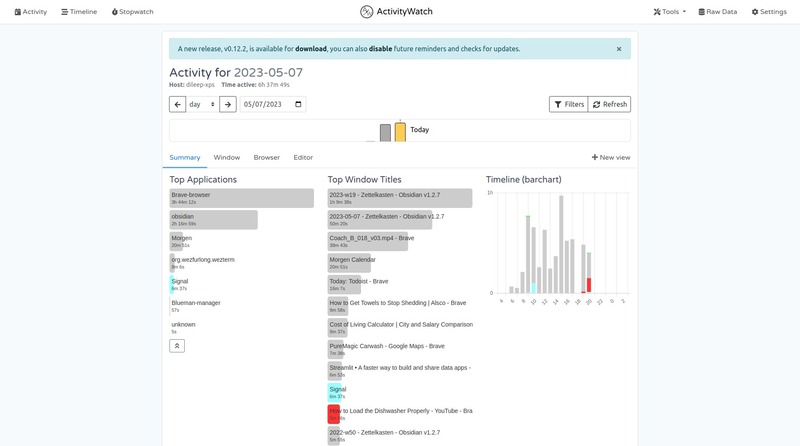800x446 pixels.
Task: Switch to the Browser tab
Action: tap(266, 158)
